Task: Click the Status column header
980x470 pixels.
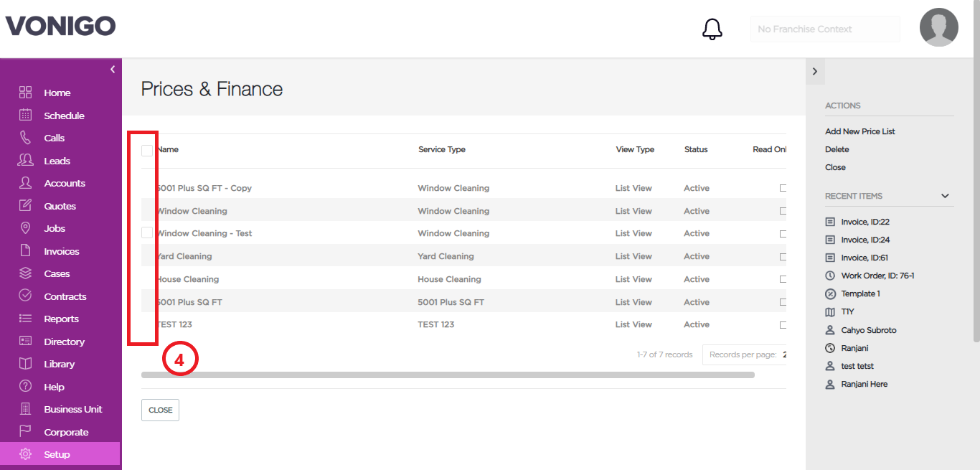Action: click(696, 149)
